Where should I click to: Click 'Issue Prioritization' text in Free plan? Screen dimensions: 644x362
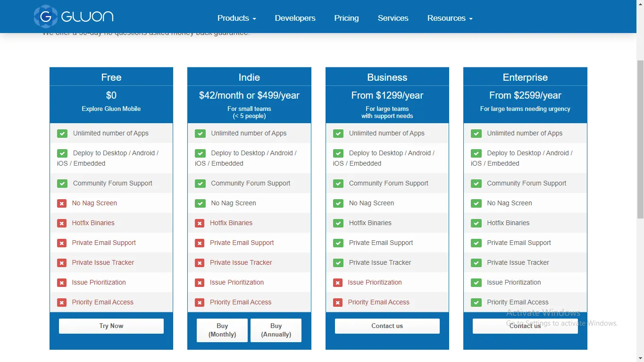(99, 283)
